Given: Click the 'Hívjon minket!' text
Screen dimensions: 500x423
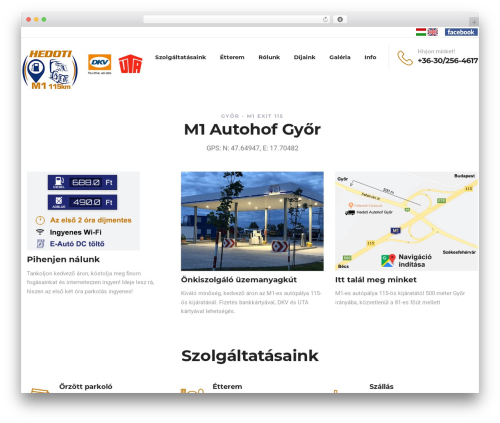Looking at the screenshot, I should [x=436, y=51].
